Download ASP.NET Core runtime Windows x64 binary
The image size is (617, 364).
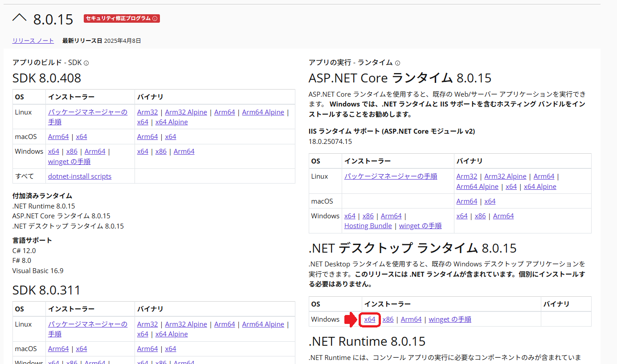(x=462, y=216)
